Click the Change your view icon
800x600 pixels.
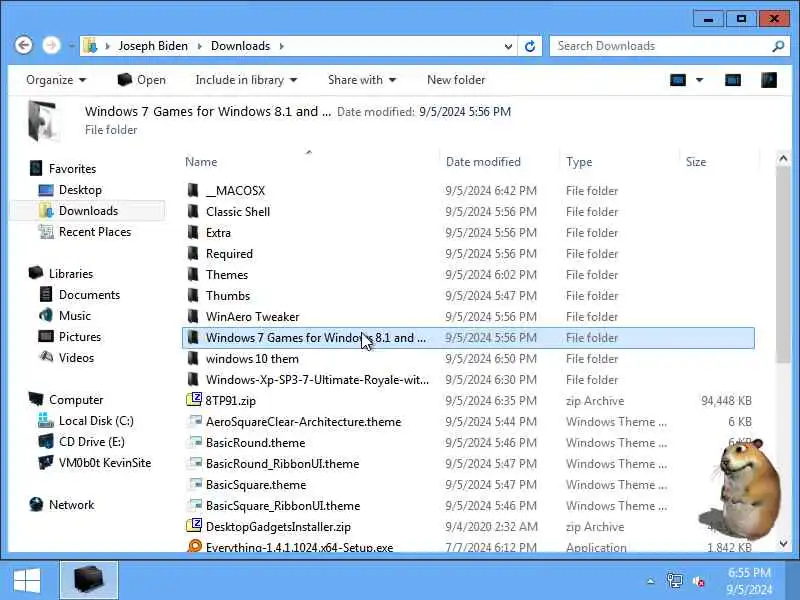(x=678, y=80)
